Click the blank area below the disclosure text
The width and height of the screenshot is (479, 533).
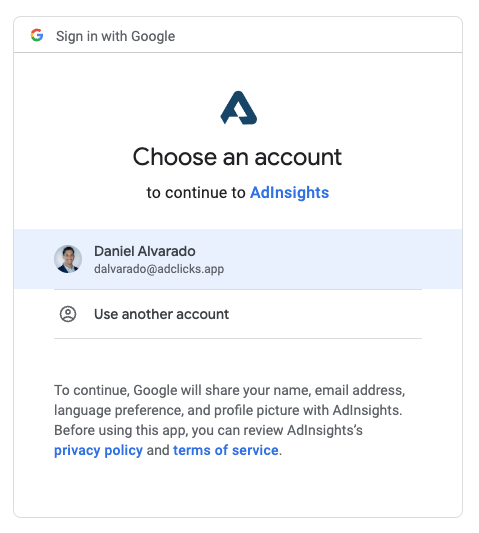coord(238,488)
